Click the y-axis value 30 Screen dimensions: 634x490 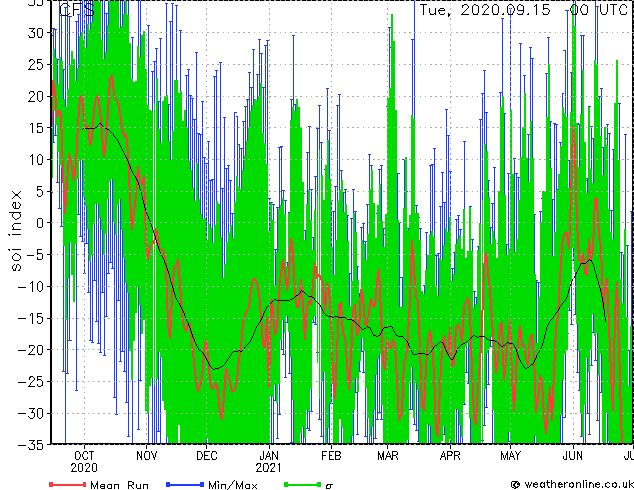coord(36,33)
